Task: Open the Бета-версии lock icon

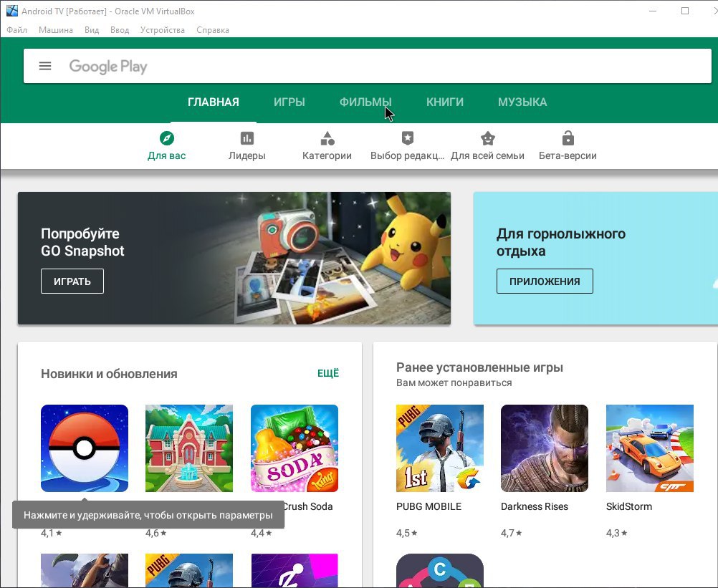Action: tap(568, 138)
